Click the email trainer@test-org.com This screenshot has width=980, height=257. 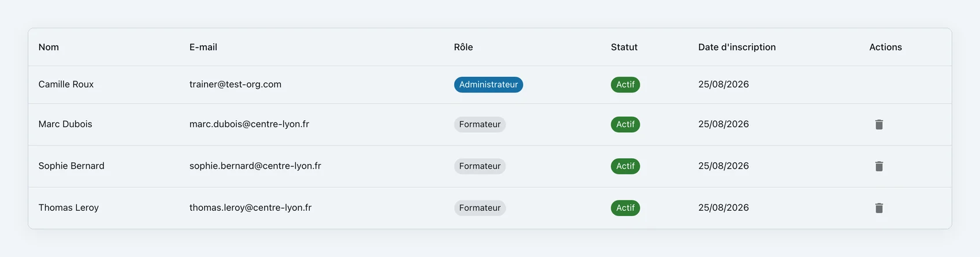click(x=235, y=84)
